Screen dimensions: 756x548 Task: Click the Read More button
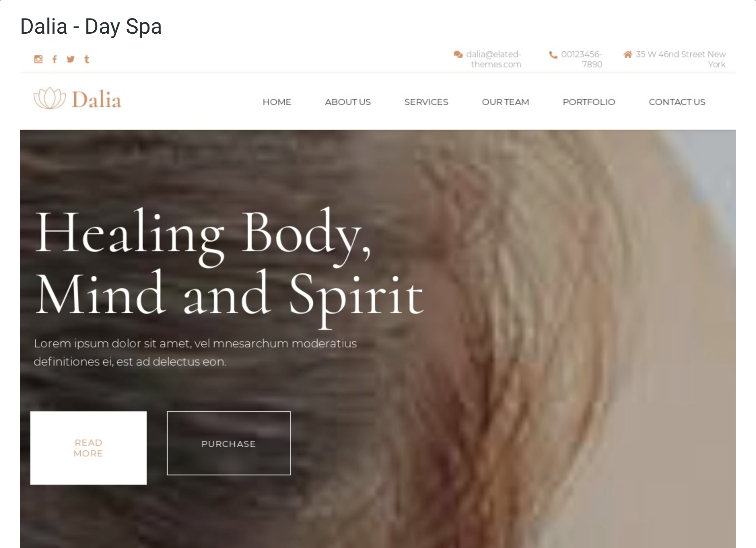89,448
